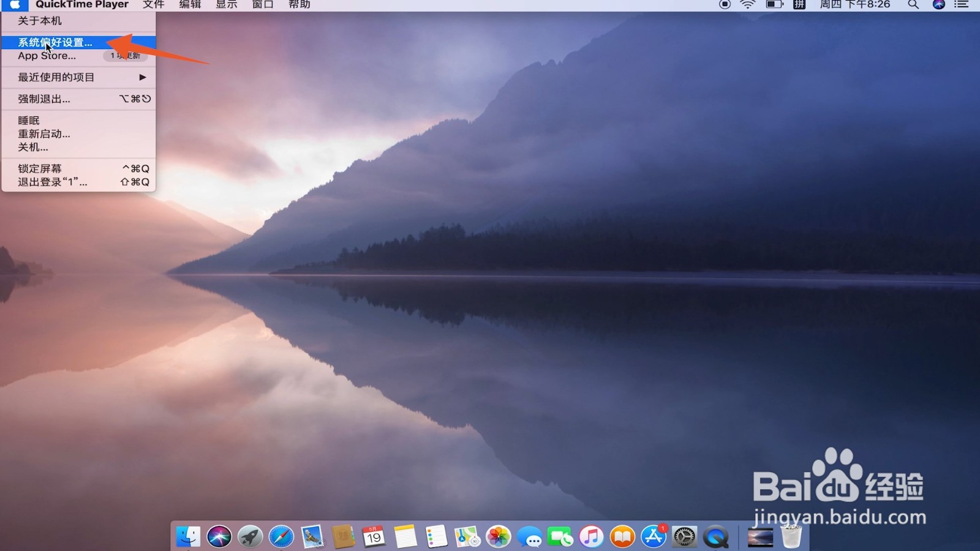The height and width of the screenshot is (551, 980).
Task: Open QuickTime Player icon in Dock
Action: 716,537
